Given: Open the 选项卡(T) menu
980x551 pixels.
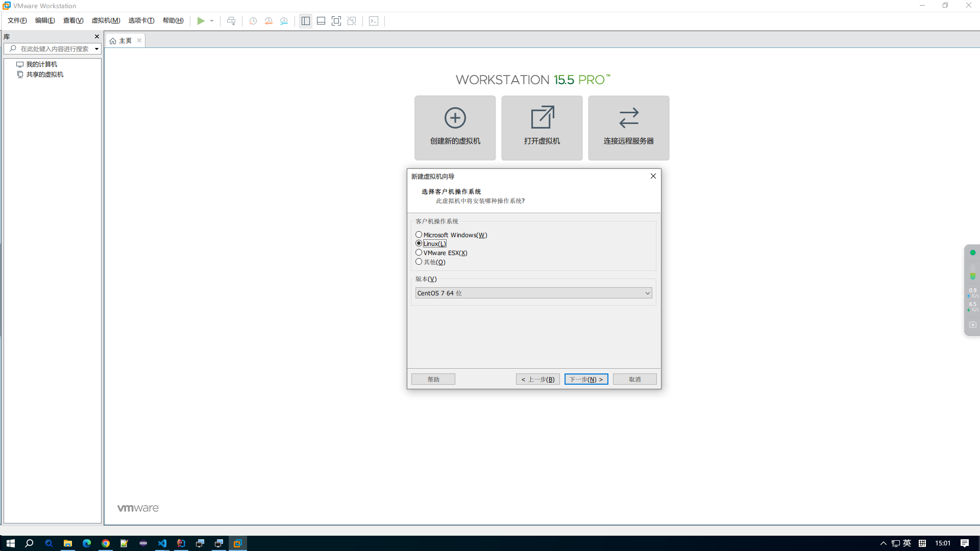Looking at the screenshot, I should [141, 20].
